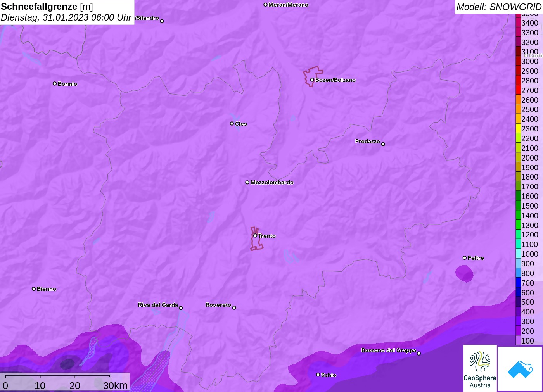Click the Rovereto location dot
Viewport: 543px width, 392px height.
234,308
